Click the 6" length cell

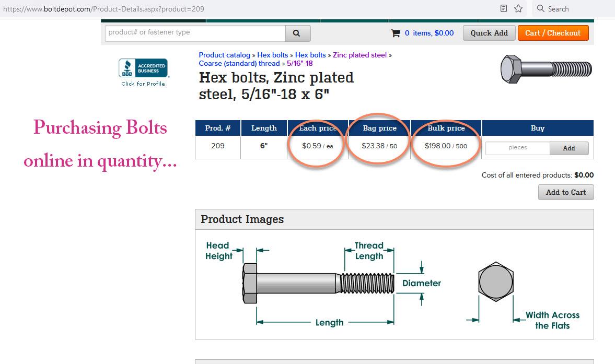pyautogui.click(x=264, y=146)
